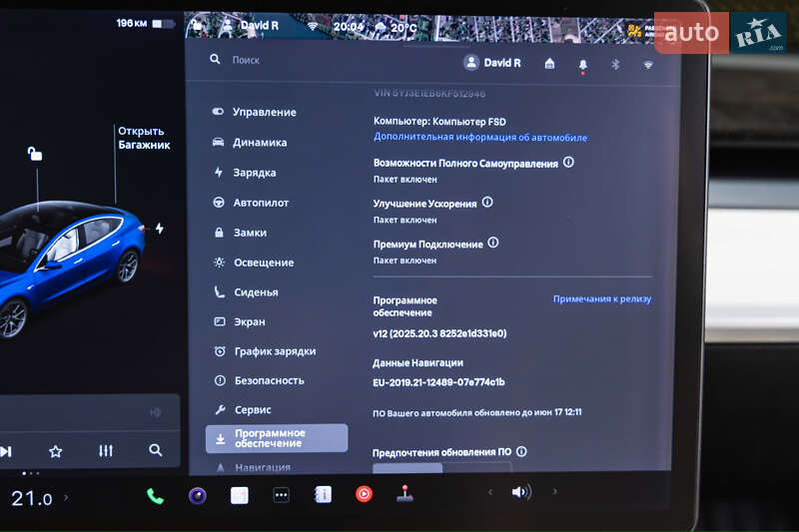Raise temperature with arrow beside 21.0
Image resolution: width=799 pixels, height=532 pixels.
click(66, 497)
